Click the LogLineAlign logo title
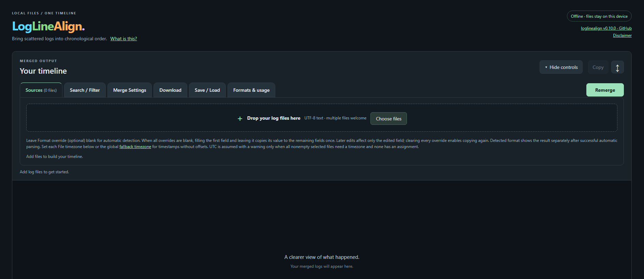 [48, 26]
